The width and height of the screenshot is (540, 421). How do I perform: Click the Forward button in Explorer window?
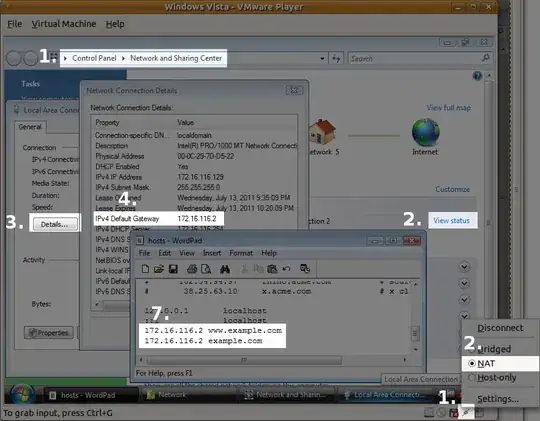click(x=30, y=58)
